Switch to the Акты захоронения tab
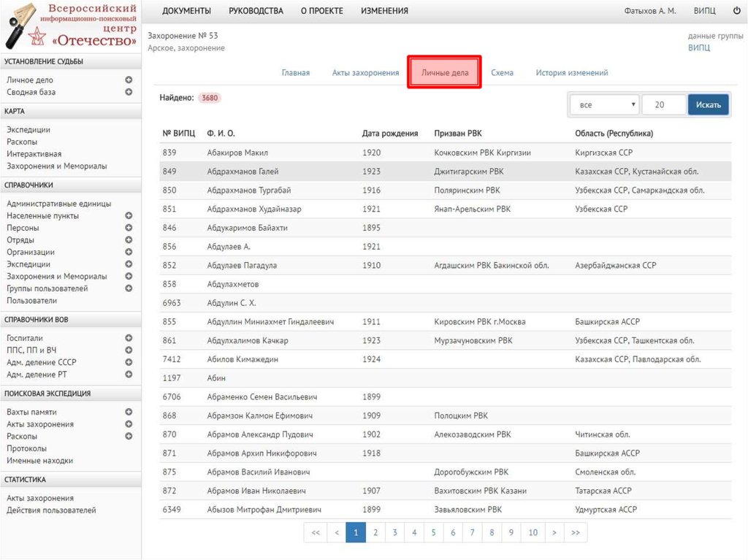This screenshot has height=560, width=748. (365, 73)
